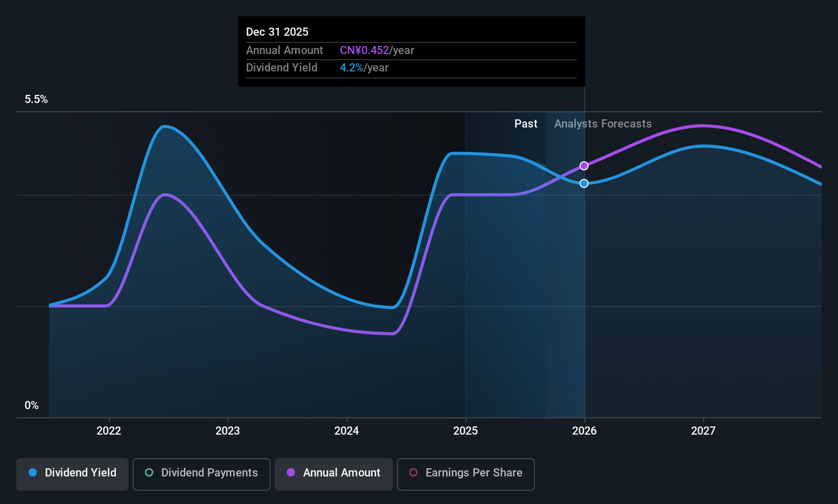Click the 0% y-axis label

click(32, 406)
